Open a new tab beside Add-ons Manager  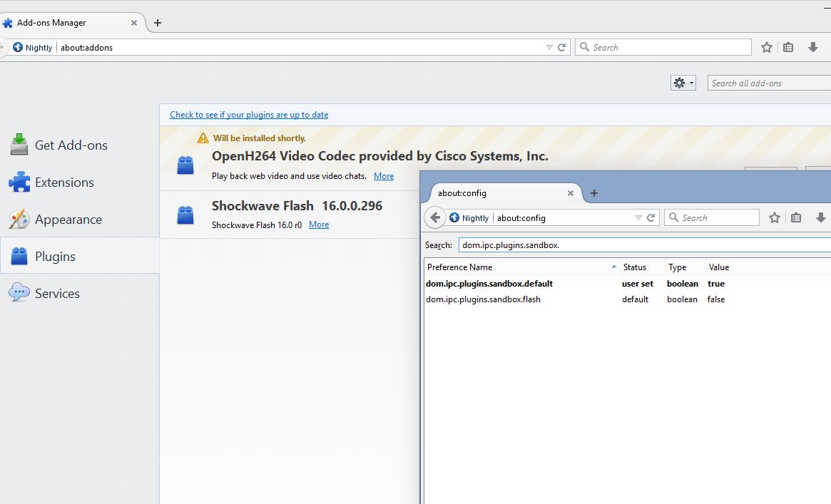click(x=158, y=23)
